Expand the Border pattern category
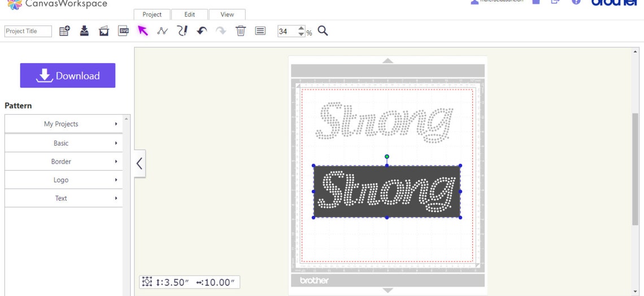Screen dimensions: 644x296 click(x=64, y=162)
